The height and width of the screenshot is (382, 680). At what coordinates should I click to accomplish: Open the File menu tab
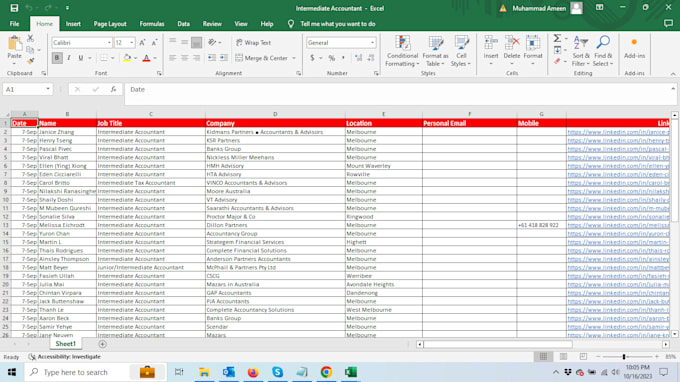pos(14,24)
